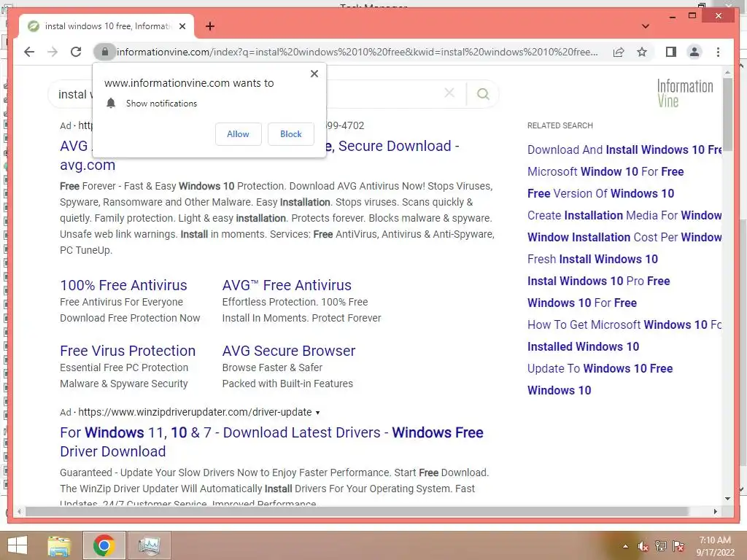Open the Windows Start button

click(x=18, y=545)
